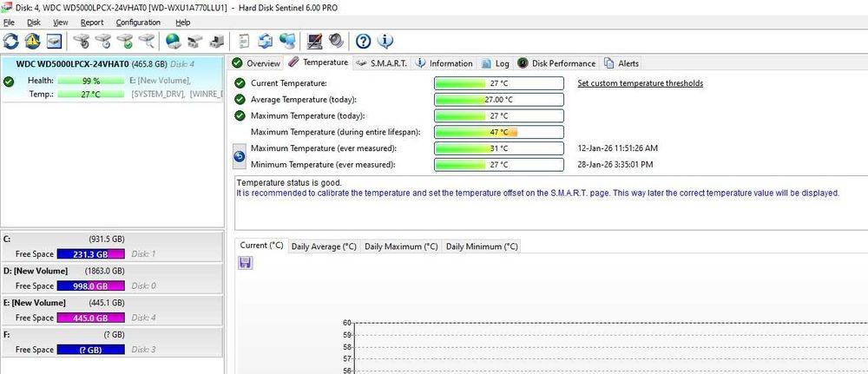This screenshot has width=868, height=374.
Task: Switch to the S.M.A.R.T. tab
Action: 382,63
